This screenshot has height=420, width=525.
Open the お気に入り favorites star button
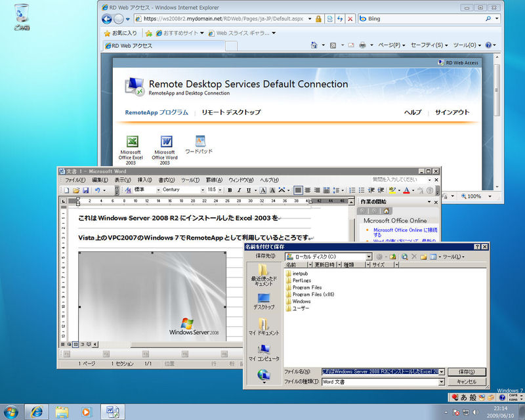pos(121,33)
